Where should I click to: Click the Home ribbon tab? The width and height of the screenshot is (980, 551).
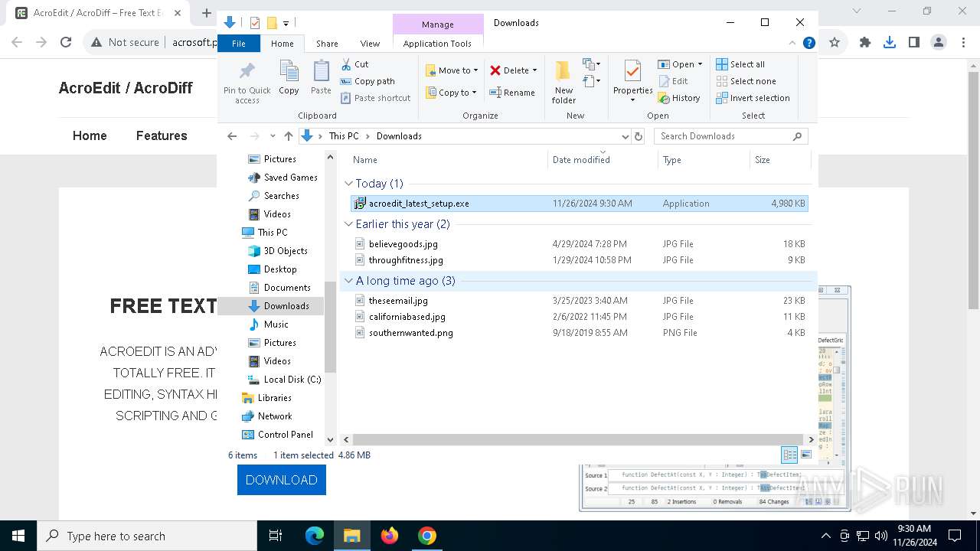click(282, 44)
